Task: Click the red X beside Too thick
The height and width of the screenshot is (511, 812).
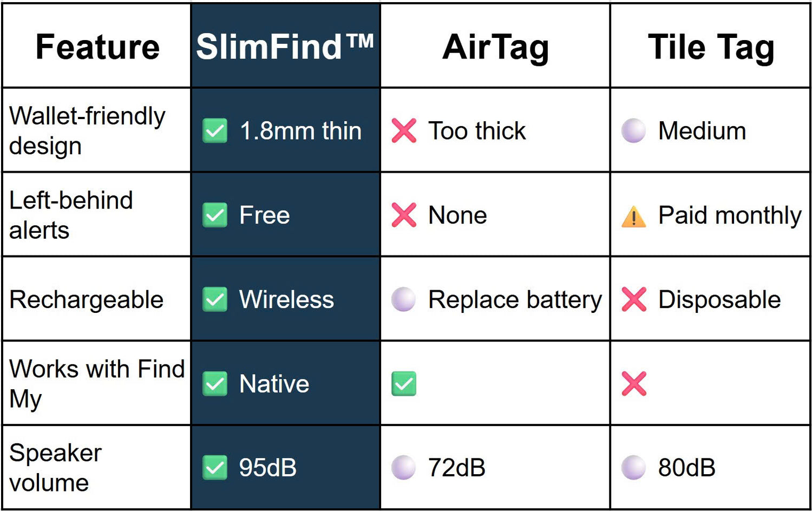Action: 404,130
